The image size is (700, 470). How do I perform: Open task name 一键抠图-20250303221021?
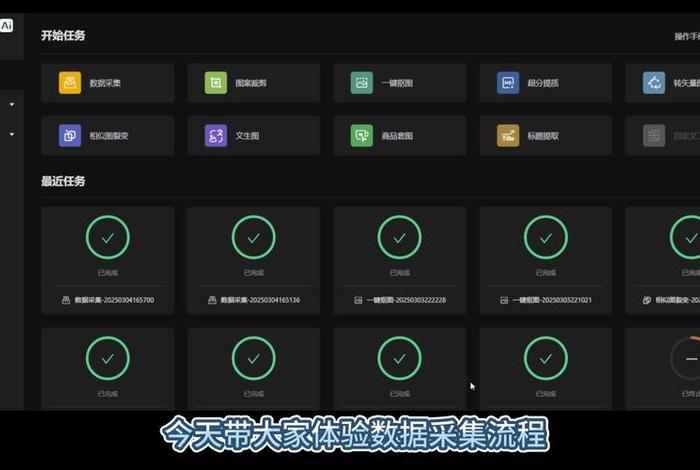point(552,300)
